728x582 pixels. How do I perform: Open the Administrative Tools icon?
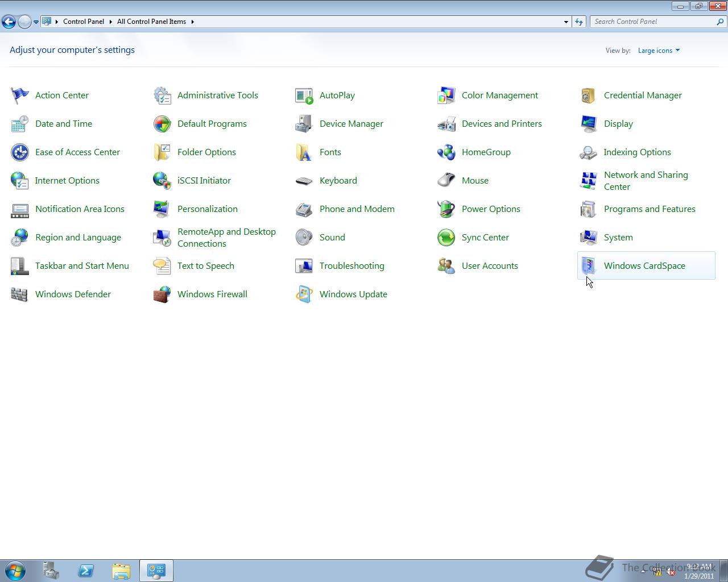pos(162,95)
